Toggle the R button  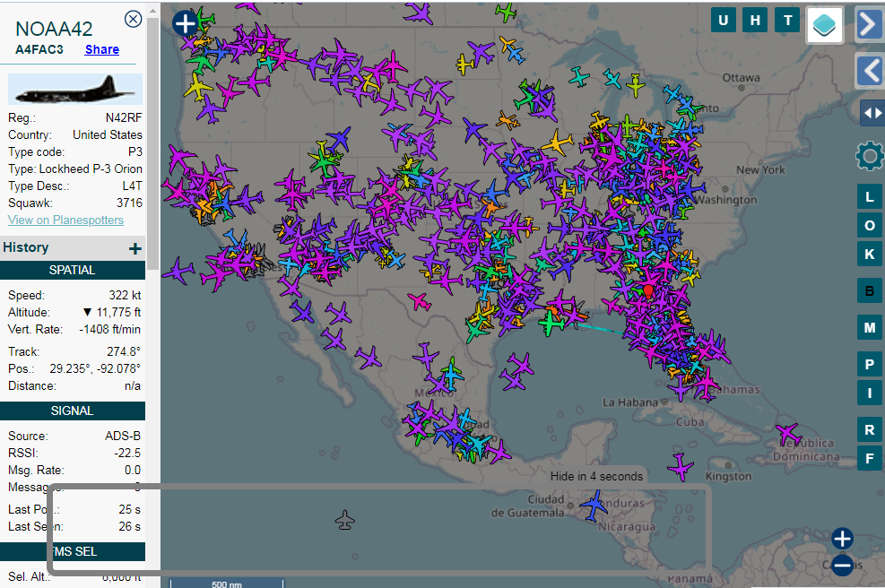pos(870,430)
